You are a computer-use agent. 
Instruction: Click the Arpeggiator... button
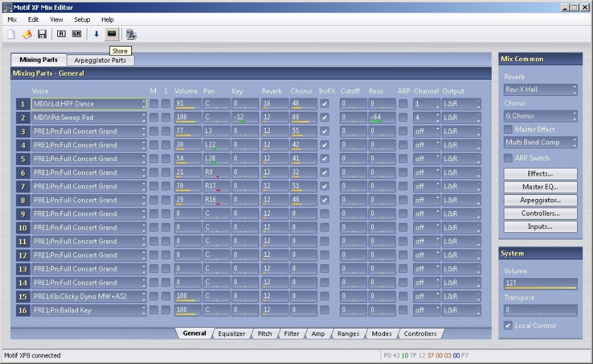540,200
